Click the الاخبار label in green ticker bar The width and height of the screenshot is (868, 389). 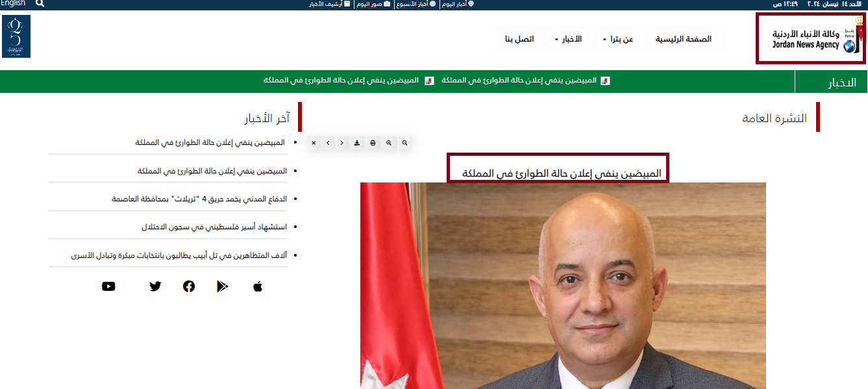843,83
